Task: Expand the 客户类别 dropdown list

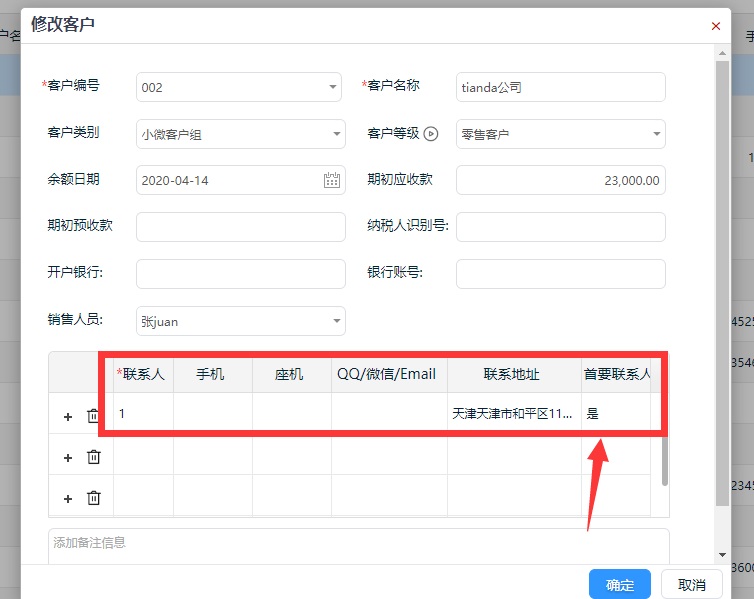Action: tap(336, 134)
